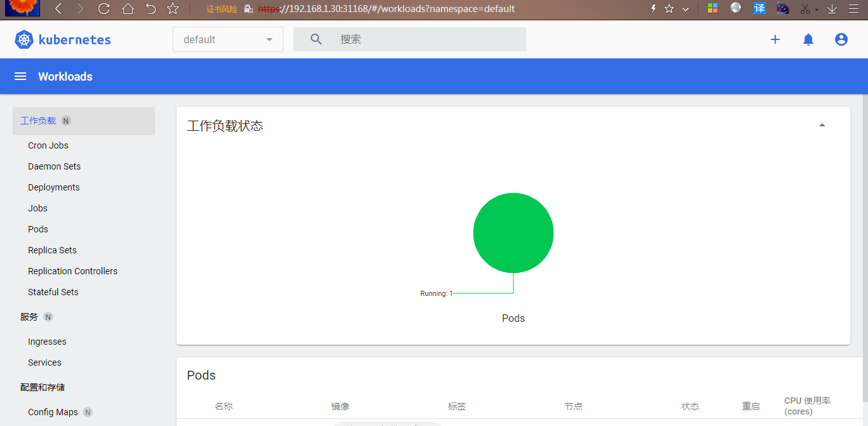Open the browser hamburger menu
The width and height of the screenshot is (868, 426).
coord(853,9)
